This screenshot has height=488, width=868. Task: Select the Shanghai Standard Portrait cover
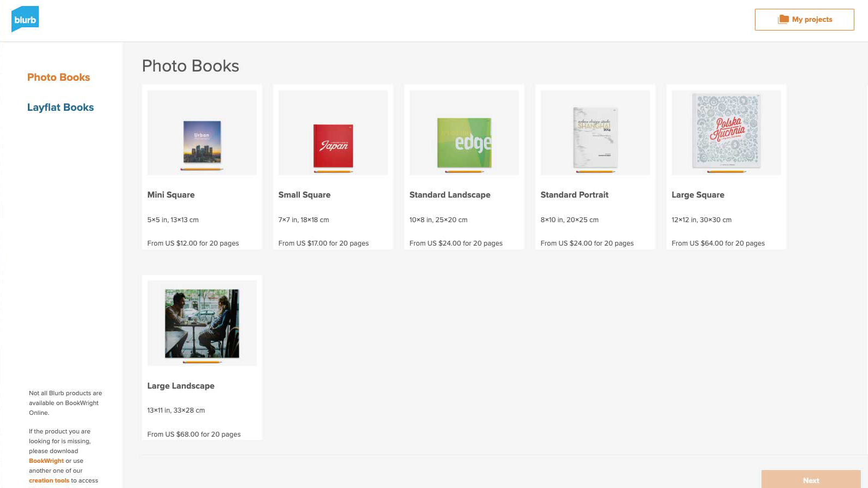(595, 138)
